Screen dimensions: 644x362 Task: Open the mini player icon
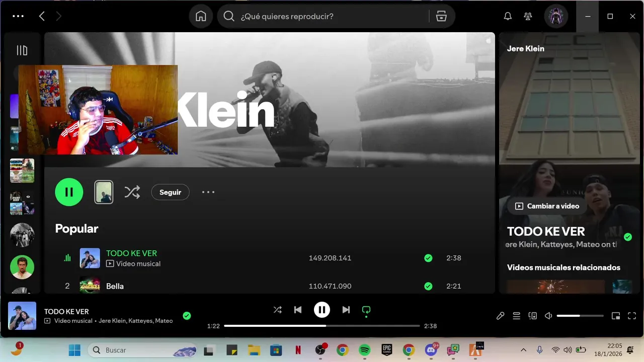(x=616, y=316)
